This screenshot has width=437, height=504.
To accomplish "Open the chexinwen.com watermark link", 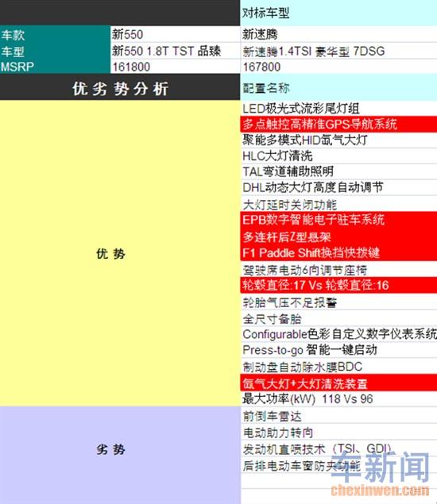I will 380,491.
